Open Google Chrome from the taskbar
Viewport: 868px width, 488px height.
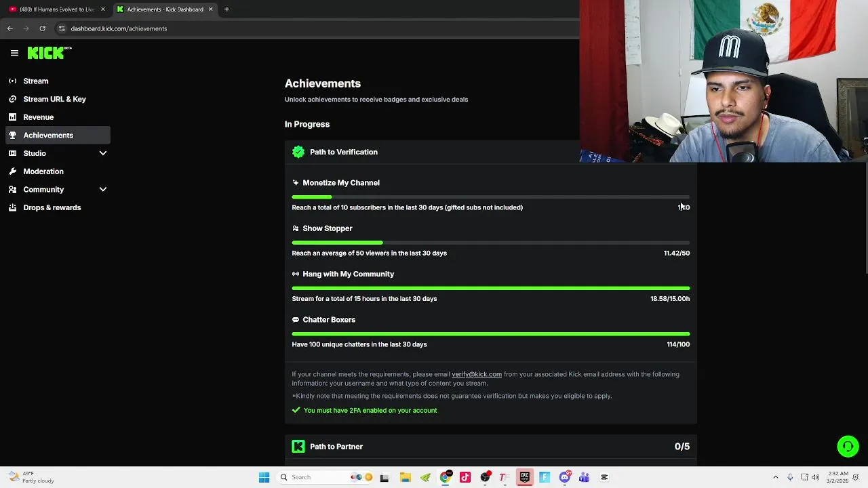[x=445, y=477]
